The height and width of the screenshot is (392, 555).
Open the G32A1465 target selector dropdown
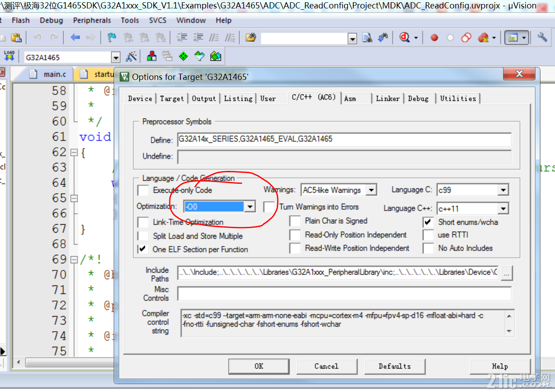pos(116,57)
